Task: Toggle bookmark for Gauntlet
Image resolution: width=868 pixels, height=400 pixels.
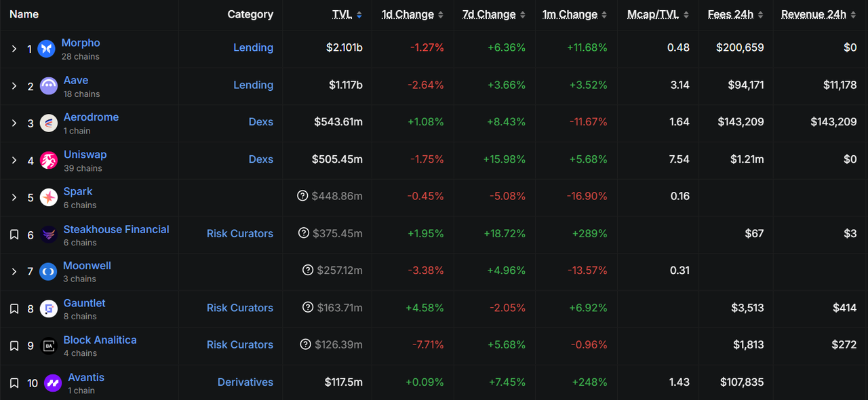Action: (x=14, y=309)
